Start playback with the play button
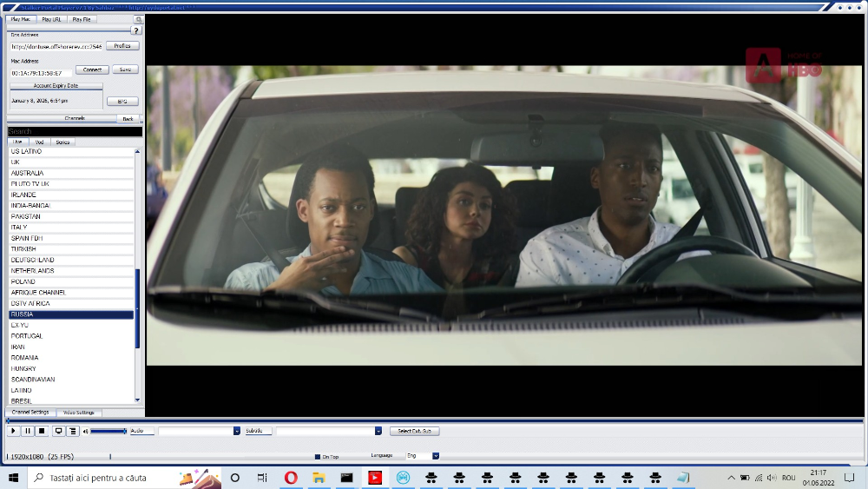Viewport: 868px width, 489px height. click(13, 431)
